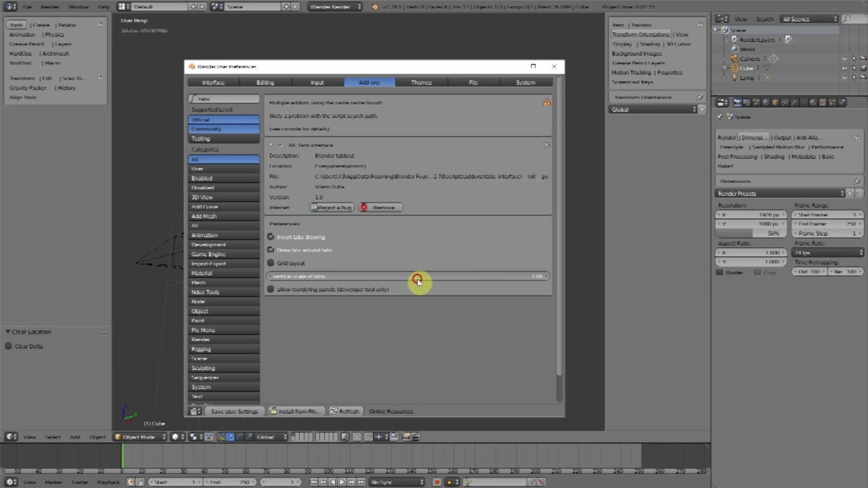Switch to File preferences tab
The width and height of the screenshot is (868, 488).
473,83
